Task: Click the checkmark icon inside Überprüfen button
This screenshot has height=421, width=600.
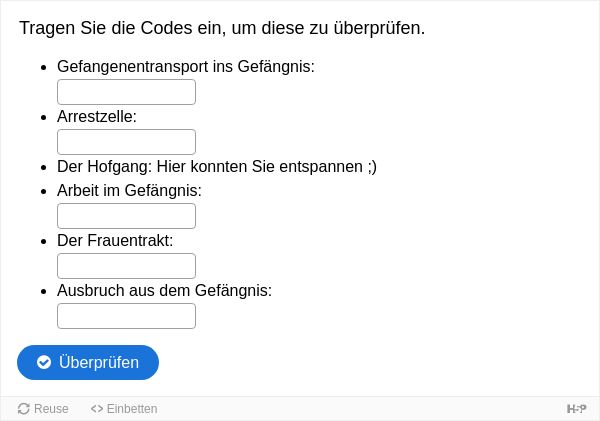Action: 44,362
